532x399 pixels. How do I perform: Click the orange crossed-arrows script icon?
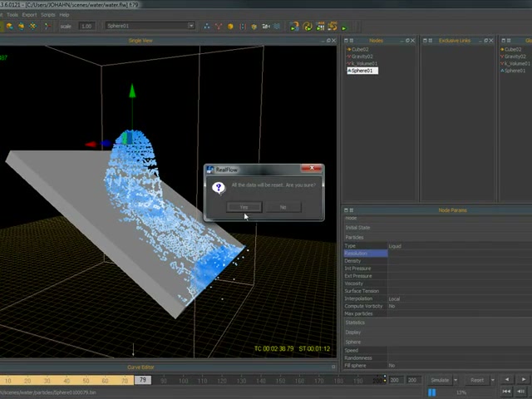(x=332, y=26)
